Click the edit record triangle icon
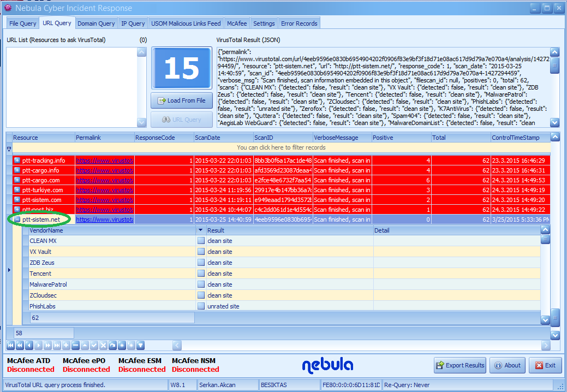567x392 pixels. (85, 346)
